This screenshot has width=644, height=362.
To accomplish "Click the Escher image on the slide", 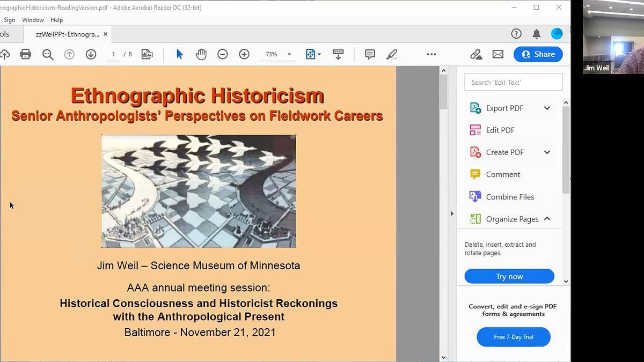I will click(x=199, y=191).
